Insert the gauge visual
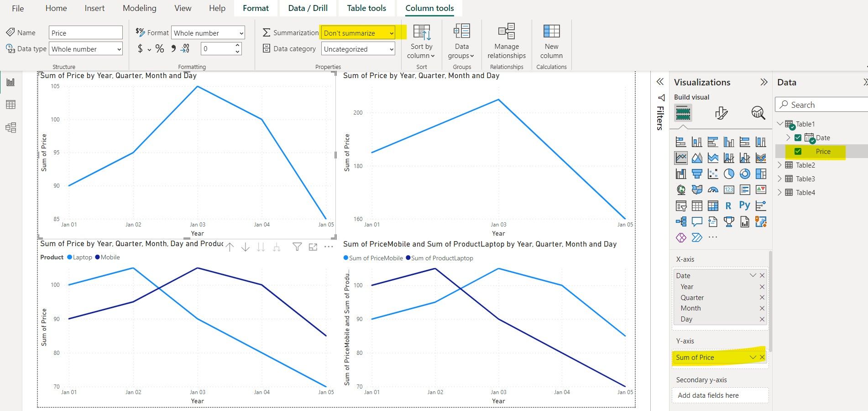Viewport: 868px width, 411px height. (713, 190)
